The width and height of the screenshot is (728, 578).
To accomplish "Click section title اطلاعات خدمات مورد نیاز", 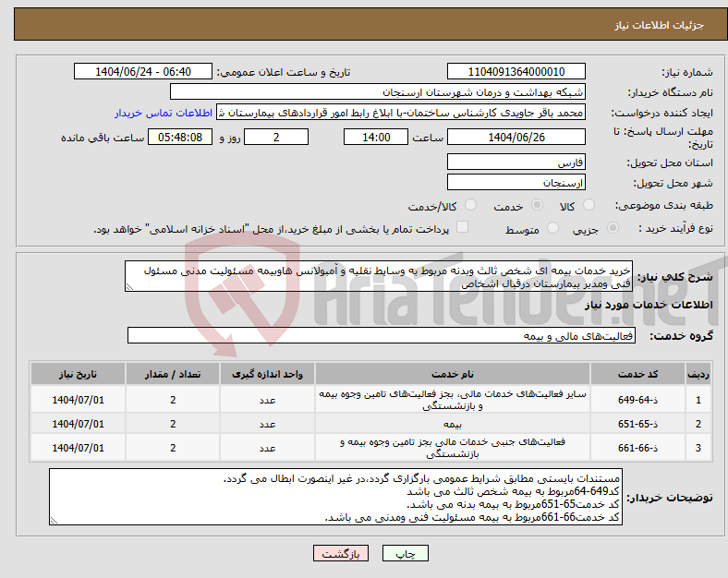I will (x=649, y=305).
